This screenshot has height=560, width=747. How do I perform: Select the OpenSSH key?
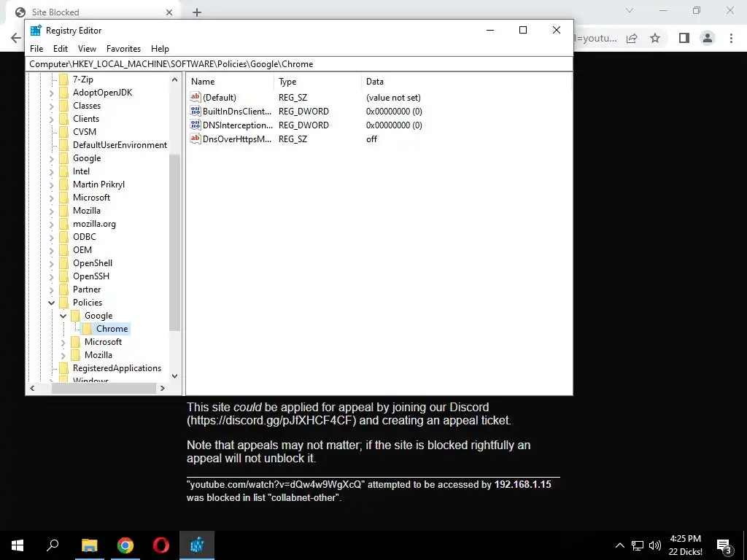click(x=91, y=276)
